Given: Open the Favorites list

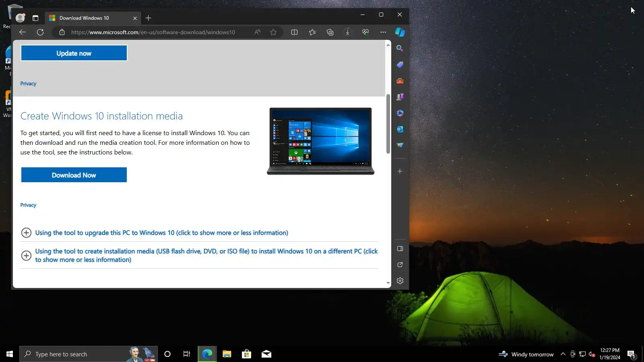Looking at the screenshot, I should (312, 32).
